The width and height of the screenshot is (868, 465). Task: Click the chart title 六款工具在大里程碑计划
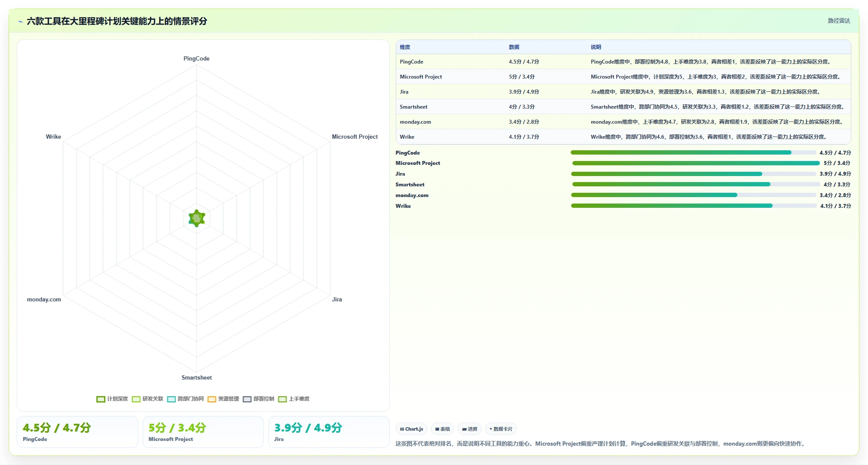117,21
